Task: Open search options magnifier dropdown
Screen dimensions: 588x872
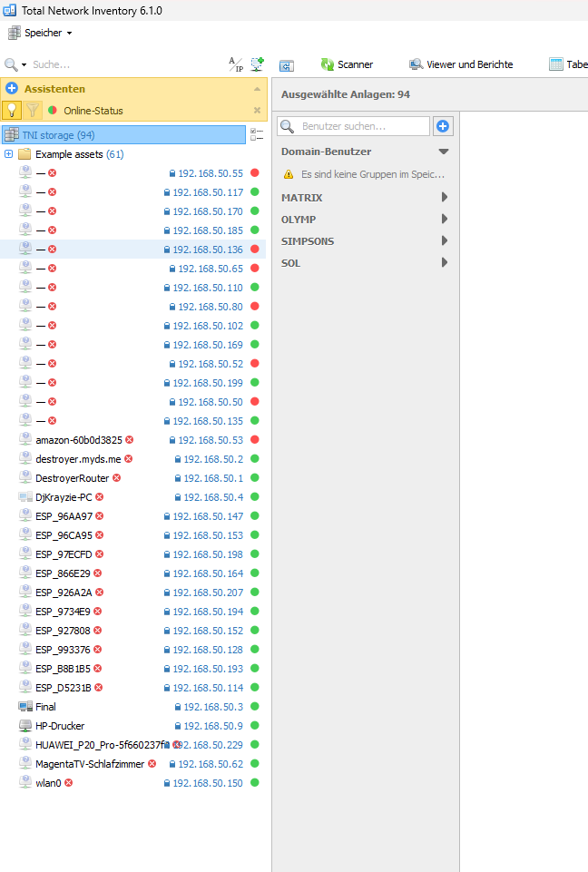Action: (15, 64)
